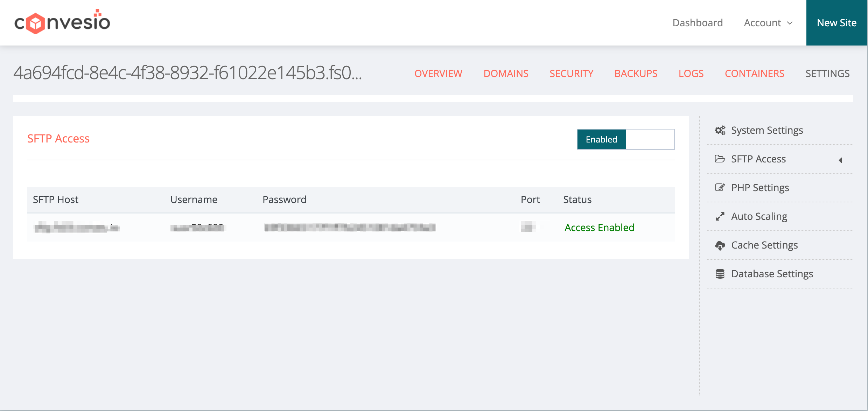The image size is (868, 411).
Task: Click the arrow beside SFTP Access sidebar item
Action: (840, 160)
